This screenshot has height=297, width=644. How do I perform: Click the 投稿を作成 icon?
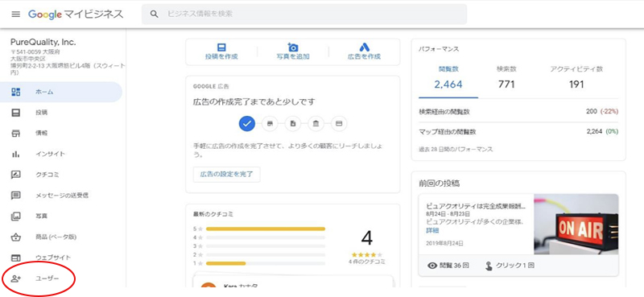point(221,47)
